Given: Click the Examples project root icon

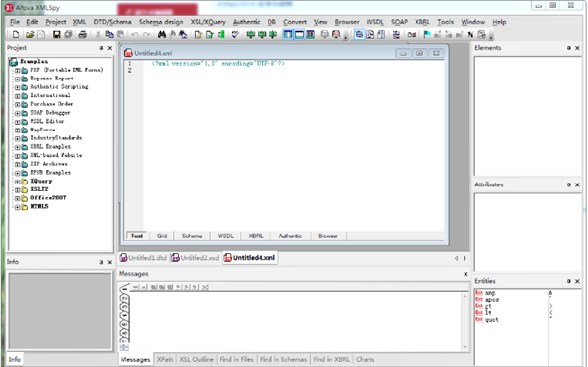Looking at the screenshot, I should [13, 61].
